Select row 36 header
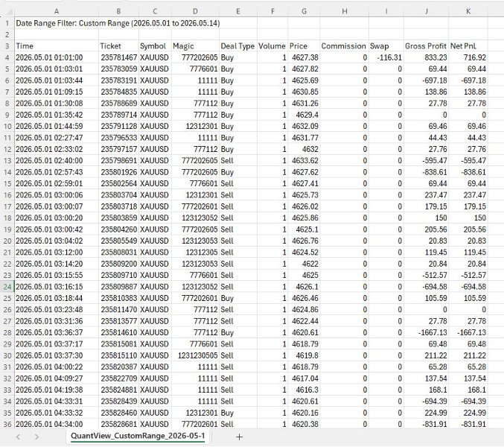Viewport: 504px width, 447px height. click(7, 424)
